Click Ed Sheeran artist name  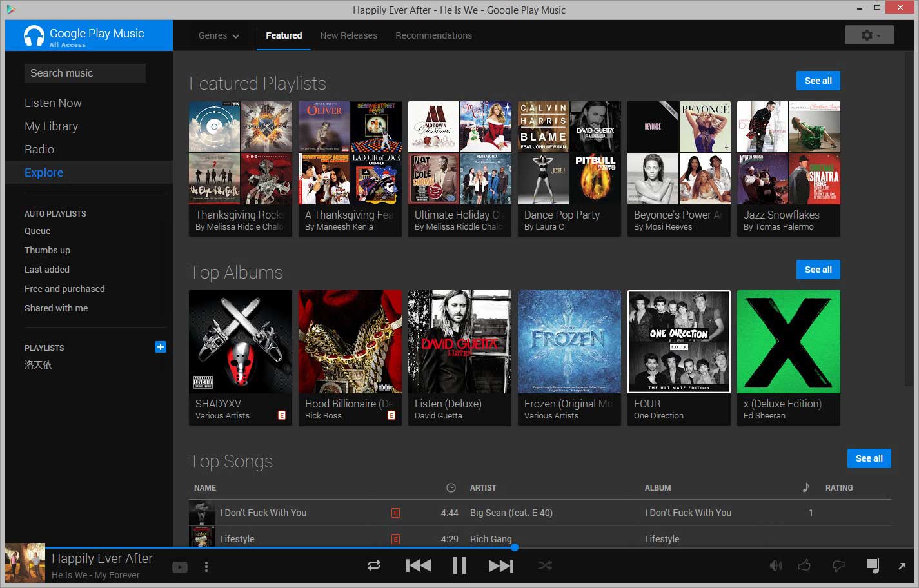(764, 416)
